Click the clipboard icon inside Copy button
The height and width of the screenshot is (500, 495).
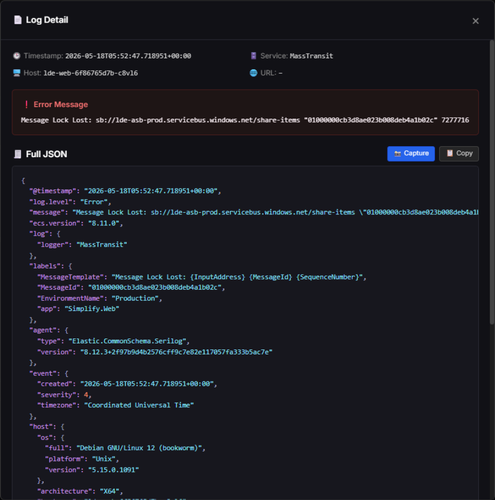coord(450,153)
